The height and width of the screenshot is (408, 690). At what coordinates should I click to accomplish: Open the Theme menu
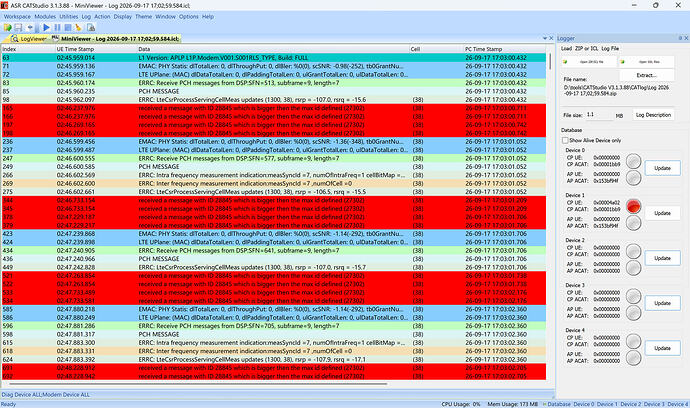143,16
